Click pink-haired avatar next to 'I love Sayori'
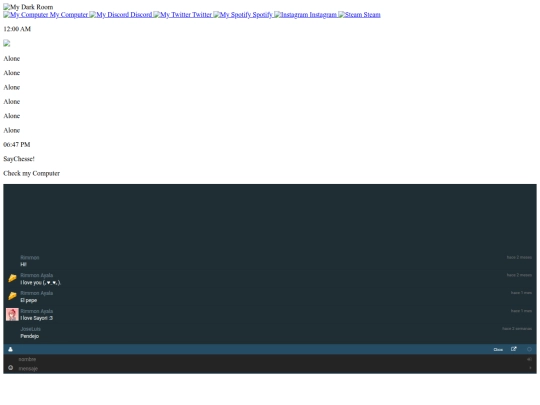This screenshot has width=540, height=405. [12, 314]
